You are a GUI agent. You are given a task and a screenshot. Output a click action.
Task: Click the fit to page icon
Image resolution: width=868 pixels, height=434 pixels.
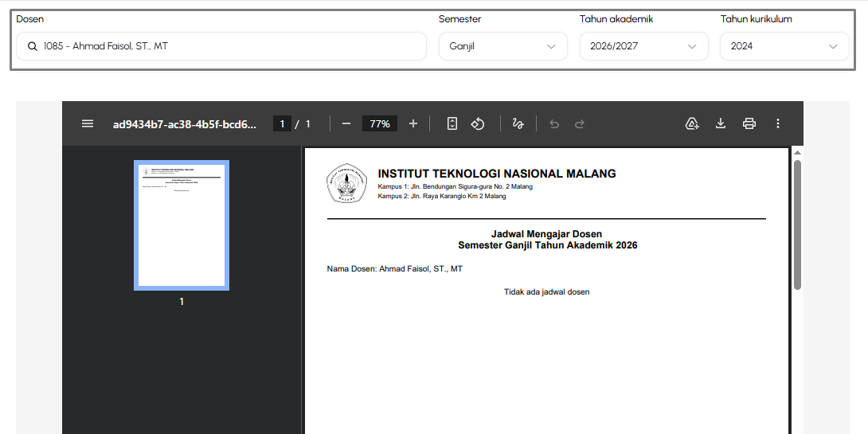pyautogui.click(x=452, y=123)
